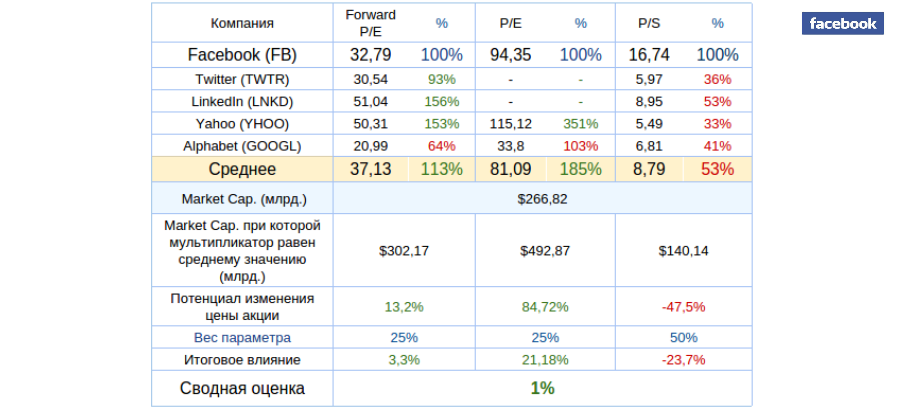Click the Facebook logo in the corner

[842, 24]
